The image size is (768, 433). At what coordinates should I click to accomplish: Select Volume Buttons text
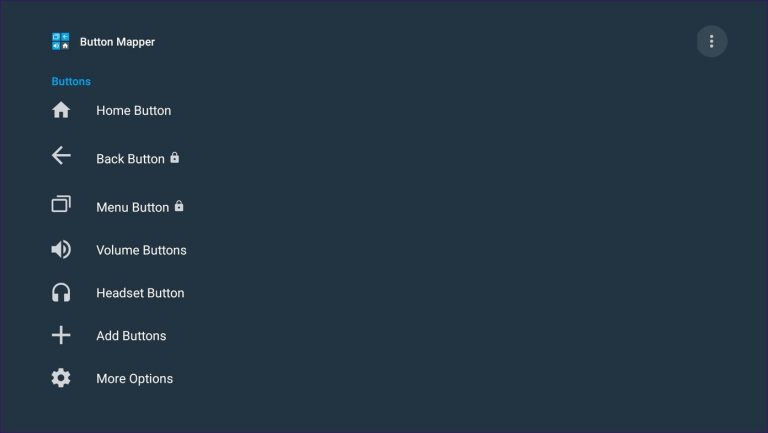(141, 250)
